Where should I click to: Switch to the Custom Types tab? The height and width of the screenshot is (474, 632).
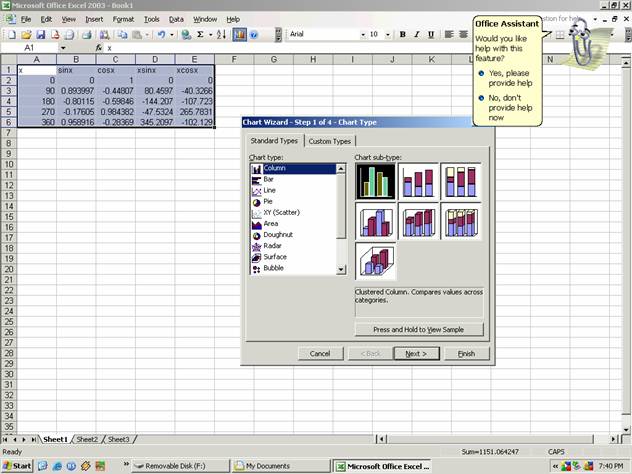point(330,141)
